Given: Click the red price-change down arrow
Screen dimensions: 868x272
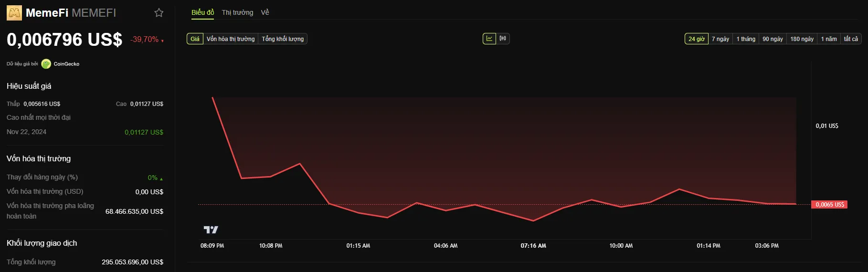Looking at the screenshot, I should [162, 41].
